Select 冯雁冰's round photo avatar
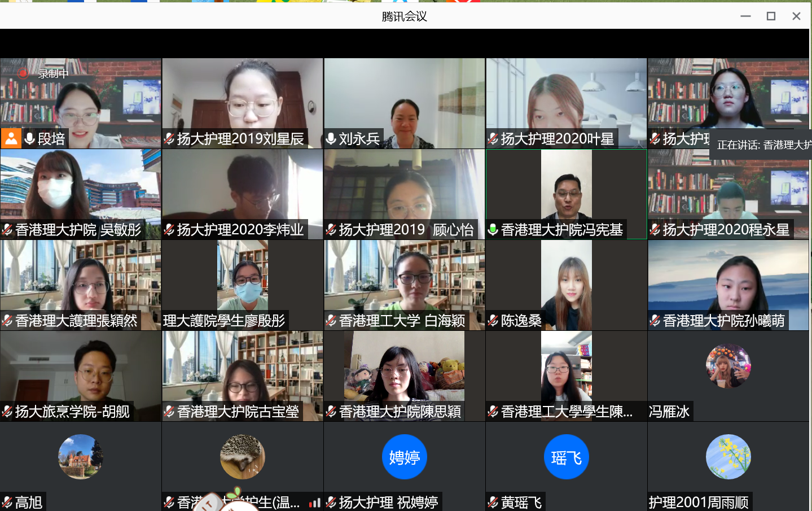 pyautogui.click(x=728, y=366)
